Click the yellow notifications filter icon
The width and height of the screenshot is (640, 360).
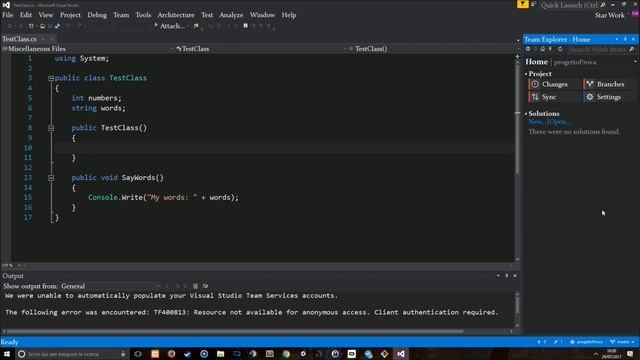coord(522,4)
